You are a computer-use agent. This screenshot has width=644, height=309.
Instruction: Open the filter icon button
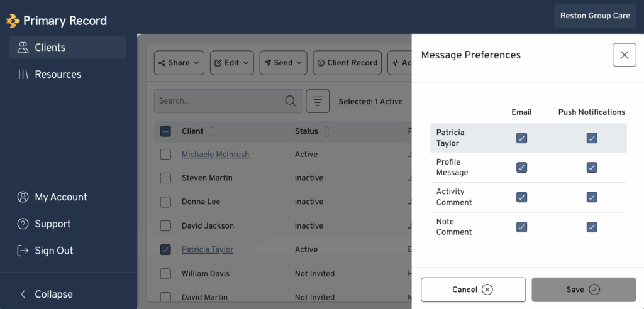318,101
